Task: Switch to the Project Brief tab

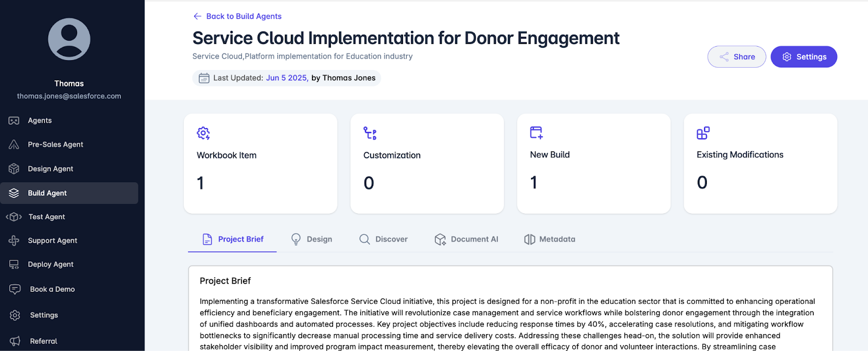Action: pos(232,239)
